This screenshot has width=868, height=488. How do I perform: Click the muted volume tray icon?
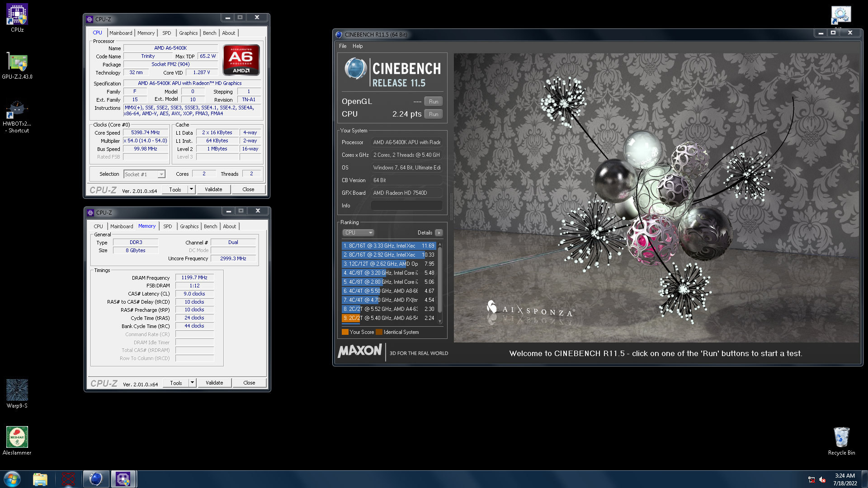[822, 479]
